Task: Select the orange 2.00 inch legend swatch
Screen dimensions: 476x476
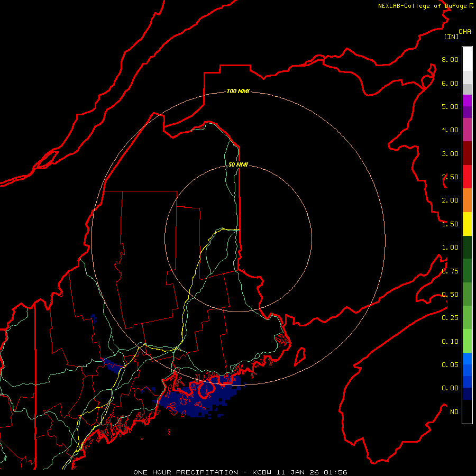Action: click(x=467, y=200)
